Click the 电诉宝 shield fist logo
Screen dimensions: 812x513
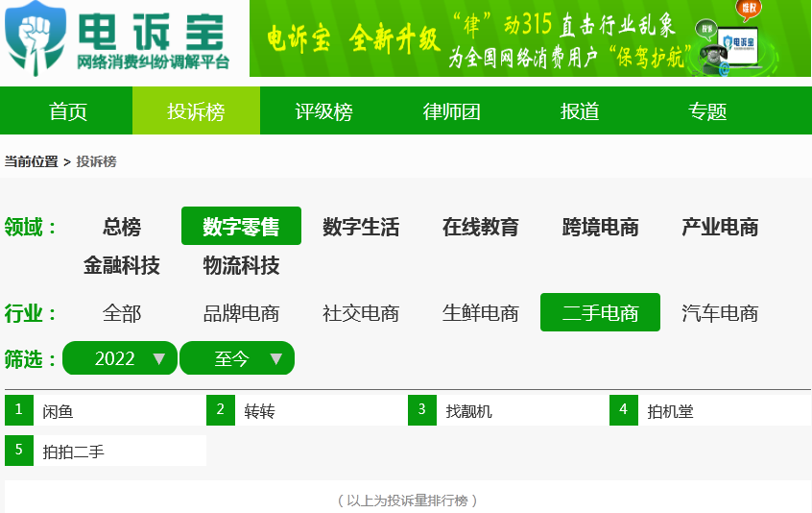(x=36, y=39)
